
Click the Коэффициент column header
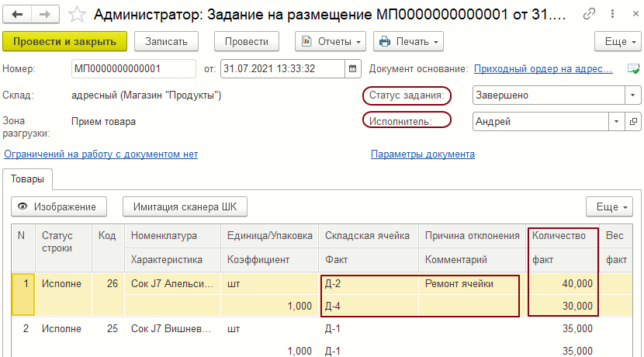(269, 260)
